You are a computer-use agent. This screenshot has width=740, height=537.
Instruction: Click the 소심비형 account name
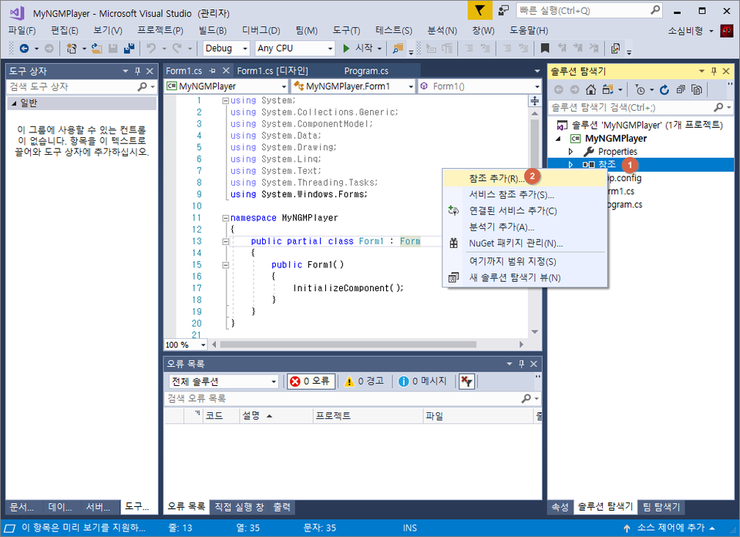coord(685,31)
